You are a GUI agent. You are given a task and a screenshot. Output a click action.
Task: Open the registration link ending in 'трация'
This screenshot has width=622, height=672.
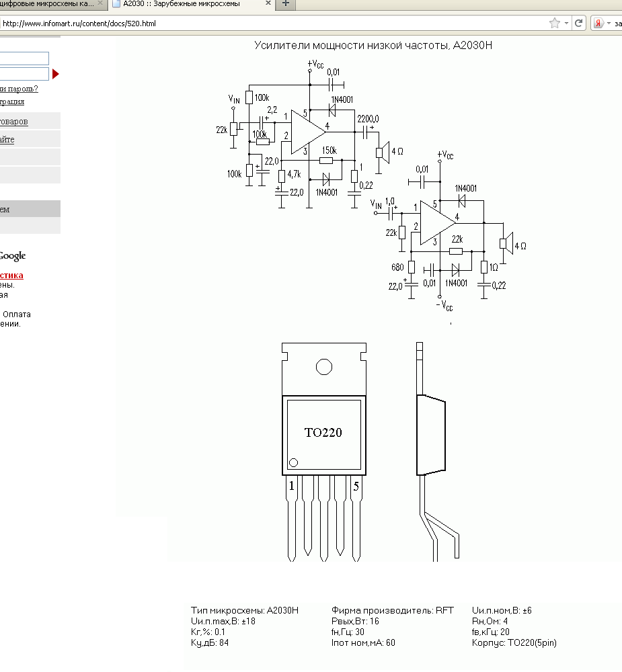pyautogui.click(x=12, y=101)
